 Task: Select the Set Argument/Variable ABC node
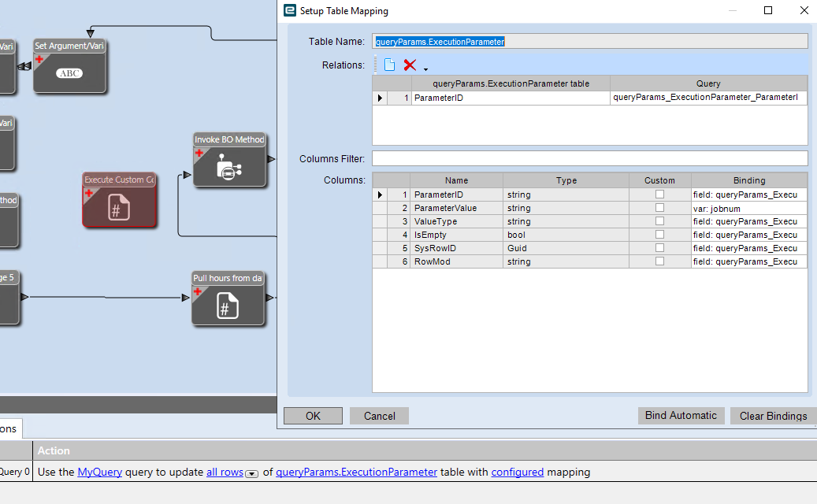click(70, 66)
